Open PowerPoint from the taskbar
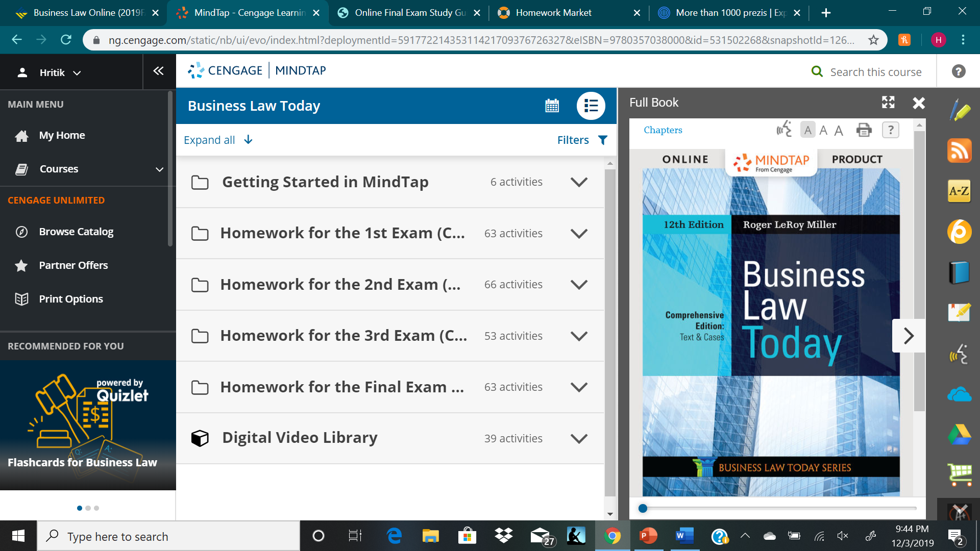Screen dimensions: 980x551 click(x=648, y=536)
